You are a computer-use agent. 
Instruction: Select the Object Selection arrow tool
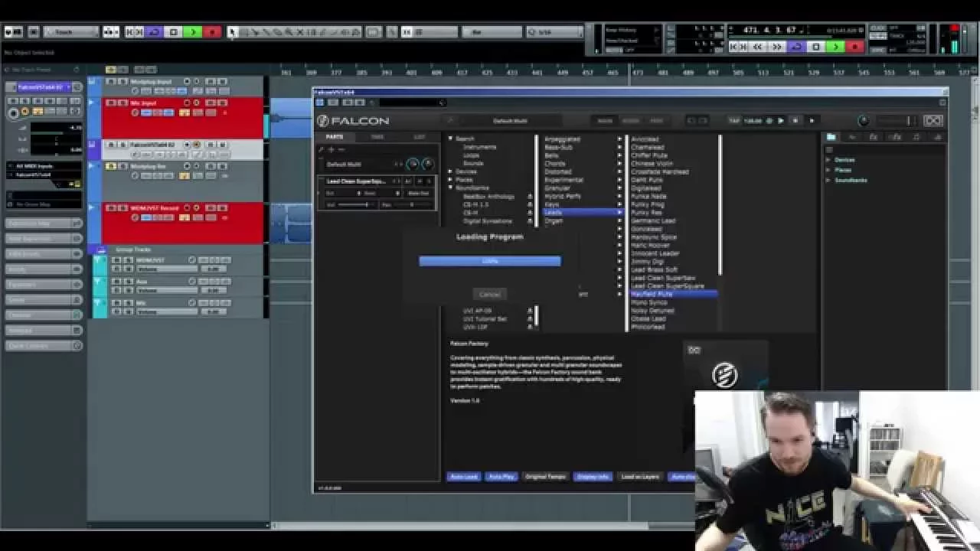click(233, 32)
